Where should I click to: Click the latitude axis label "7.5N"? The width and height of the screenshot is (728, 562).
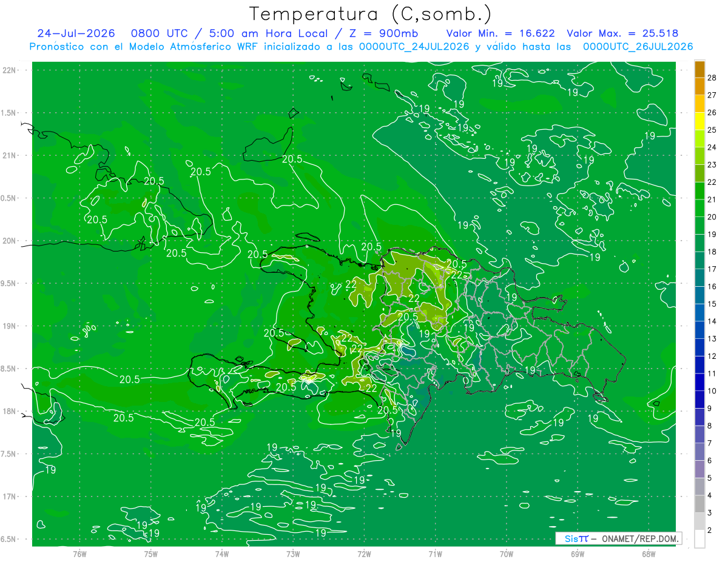[9, 454]
